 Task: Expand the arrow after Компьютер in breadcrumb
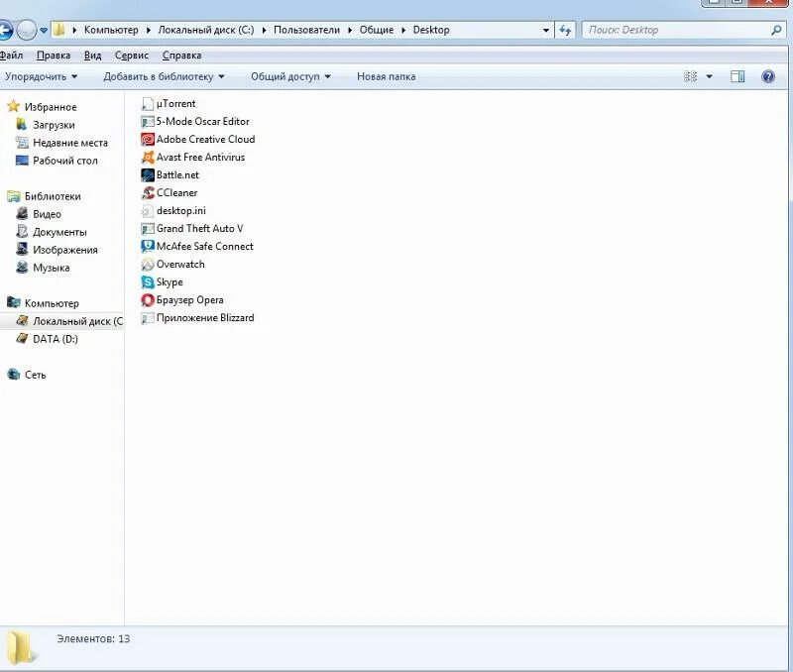tap(148, 30)
